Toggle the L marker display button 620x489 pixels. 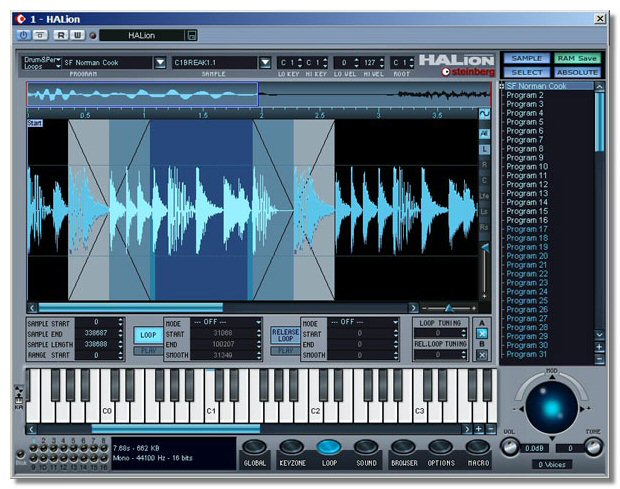pos(484,149)
